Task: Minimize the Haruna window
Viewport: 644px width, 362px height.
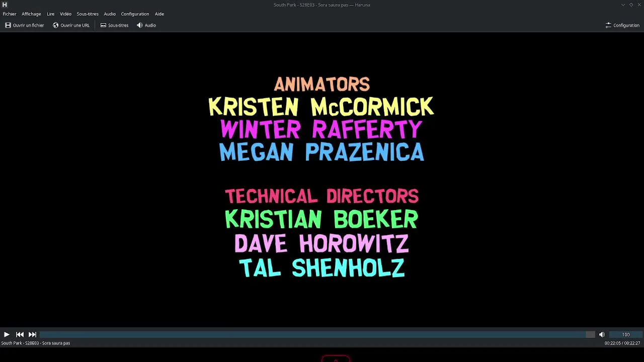Action: coord(623,5)
